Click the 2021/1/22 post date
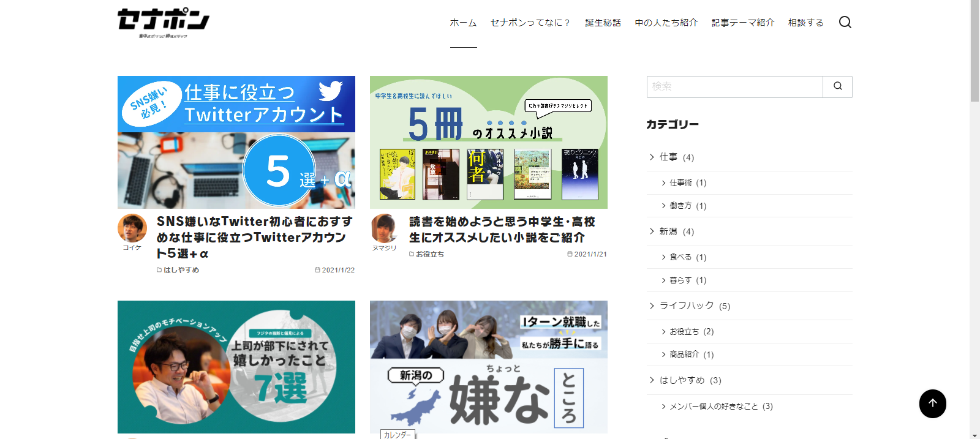The height and width of the screenshot is (439, 980). (x=338, y=270)
